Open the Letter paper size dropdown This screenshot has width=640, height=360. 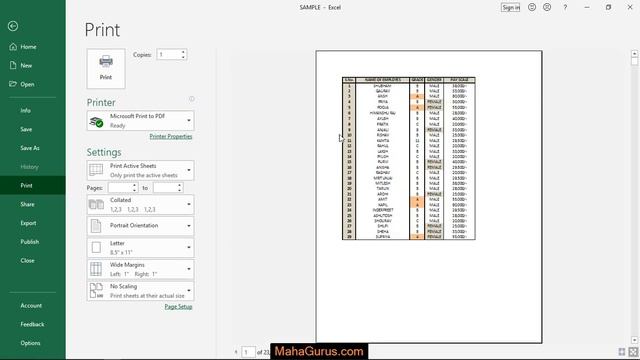[140, 247]
